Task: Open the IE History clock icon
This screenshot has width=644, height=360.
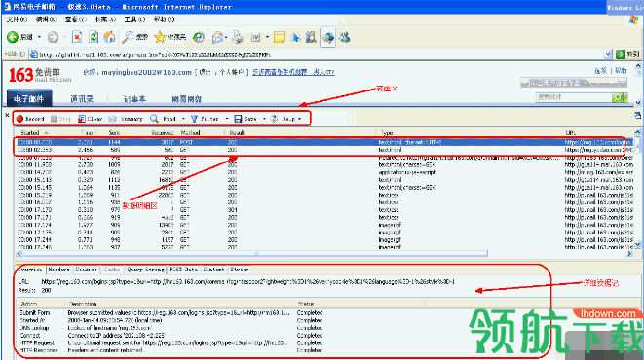Action: click(199, 37)
